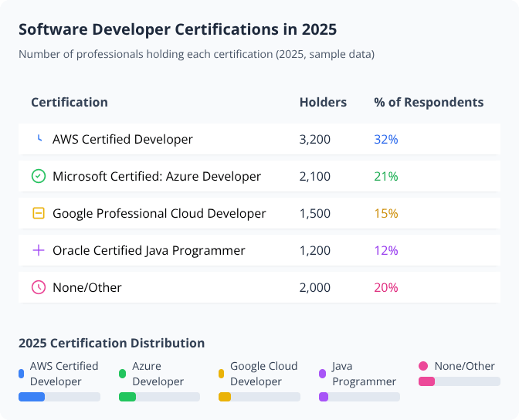Image resolution: width=519 pixels, height=420 pixels.
Task: Click the blue AWS legend color dot
Action: tap(21, 374)
